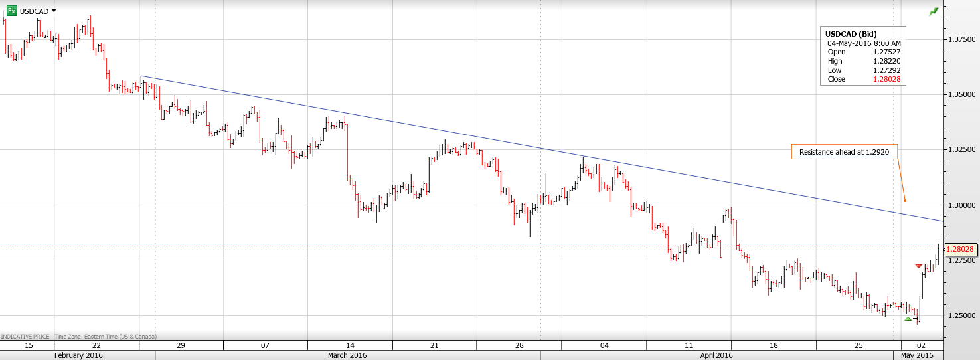Click the green trend arrow icon top-right

pyautogui.click(x=934, y=11)
